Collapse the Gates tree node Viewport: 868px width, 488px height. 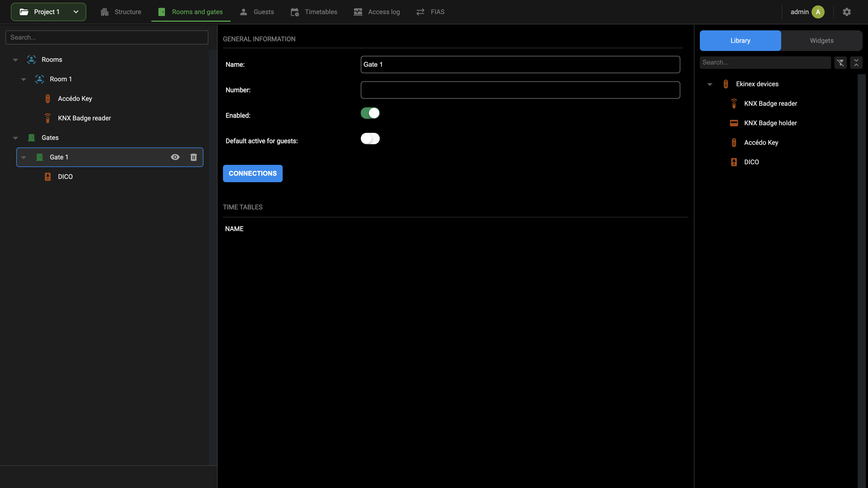click(x=15, y=138)
